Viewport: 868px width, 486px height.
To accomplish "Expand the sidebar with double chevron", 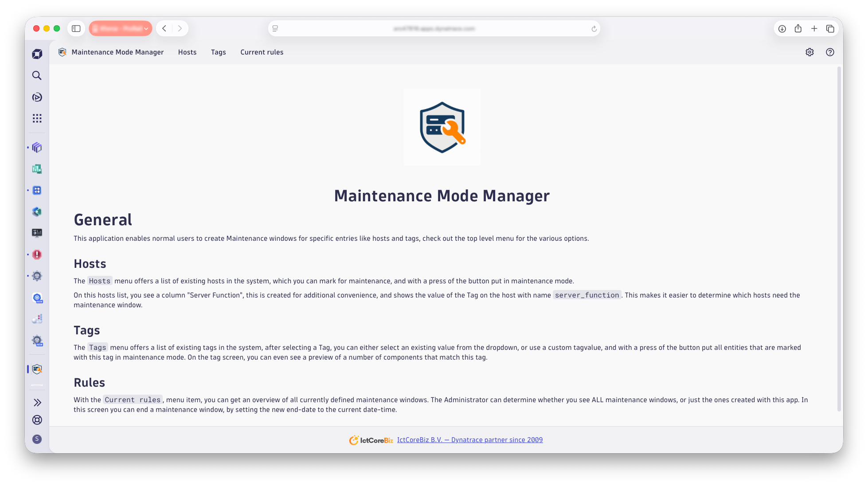I will click(x=37, y=402).
